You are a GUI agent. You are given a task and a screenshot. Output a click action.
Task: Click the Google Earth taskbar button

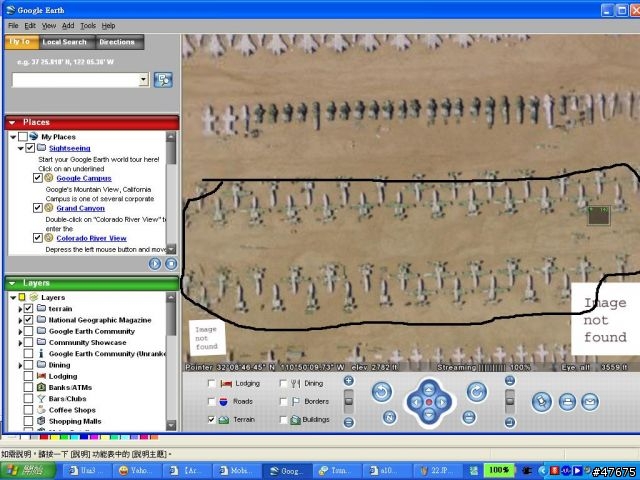point(287,471)
